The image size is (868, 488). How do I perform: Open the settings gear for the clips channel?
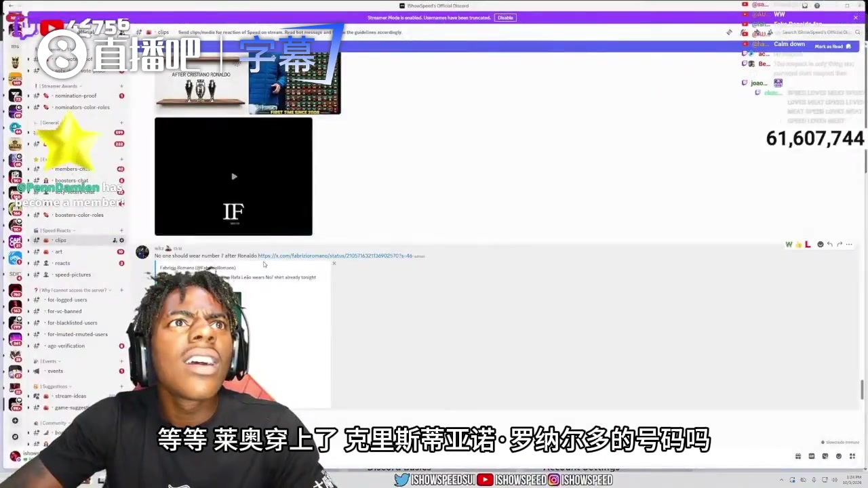[x=122, y=240]
